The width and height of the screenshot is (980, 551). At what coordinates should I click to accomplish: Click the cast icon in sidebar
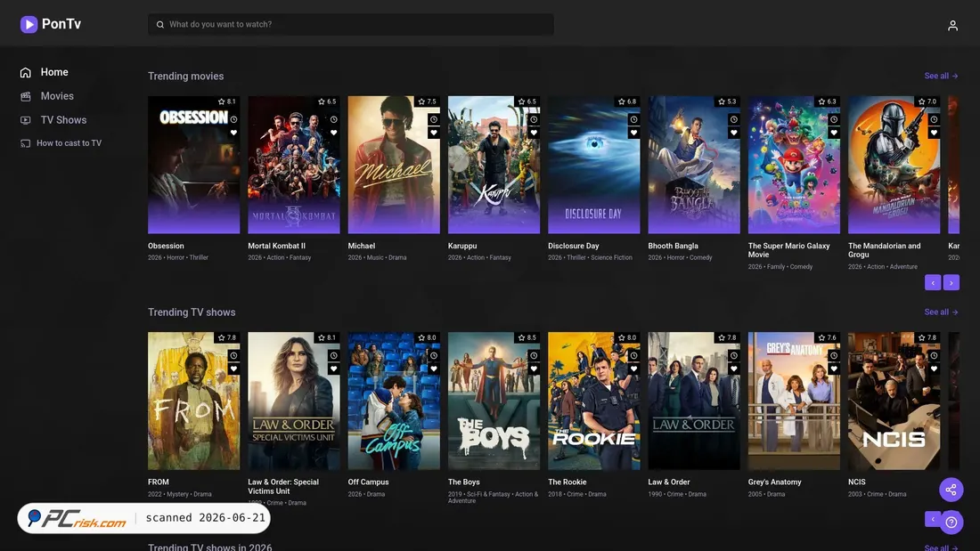26,143
